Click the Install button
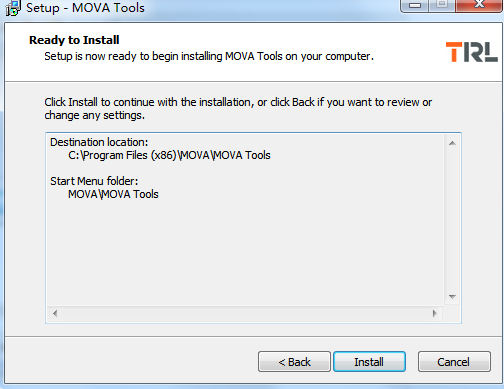504x389 pixels. tap(369, 361)
